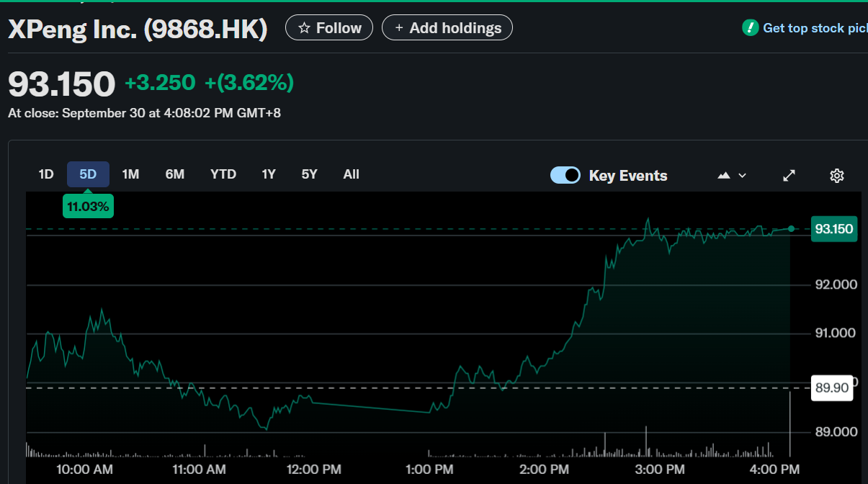Switch chart to 6M range
The width and height of the screenshot is (868, 484).
(175, 174)
